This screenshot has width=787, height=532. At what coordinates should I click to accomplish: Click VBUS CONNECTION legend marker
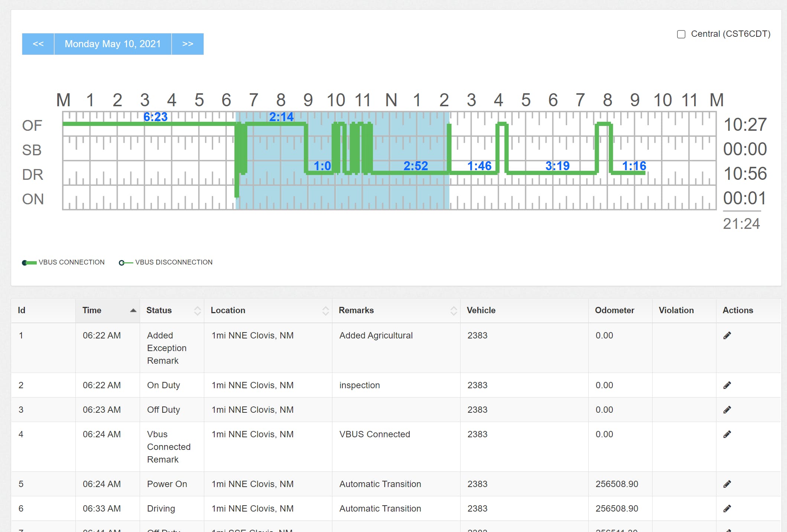(x=29, y=263)
